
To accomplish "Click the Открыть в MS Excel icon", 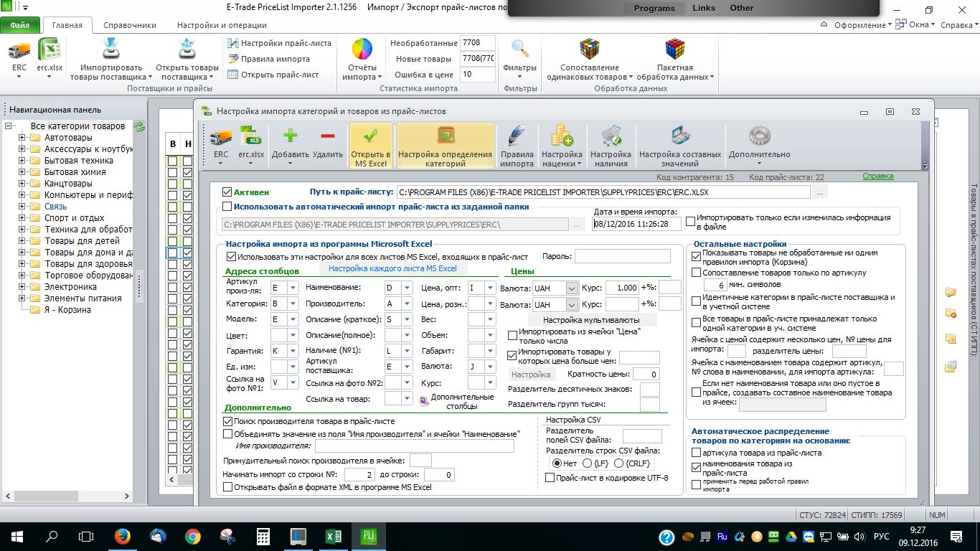I will coord(371,136).
